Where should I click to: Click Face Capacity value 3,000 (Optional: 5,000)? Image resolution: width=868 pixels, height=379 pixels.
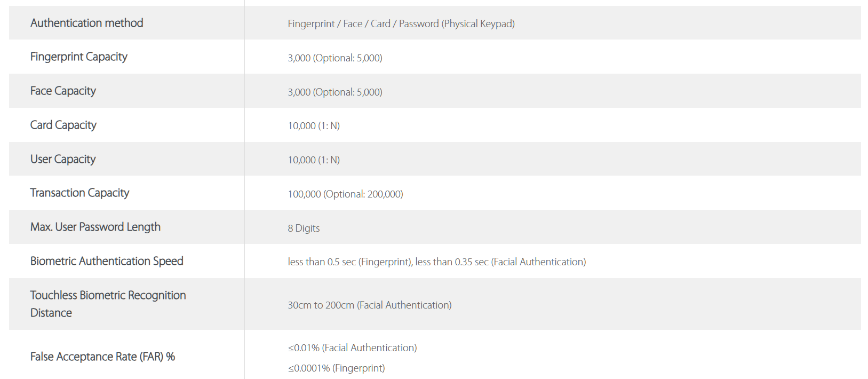[335, 92]
